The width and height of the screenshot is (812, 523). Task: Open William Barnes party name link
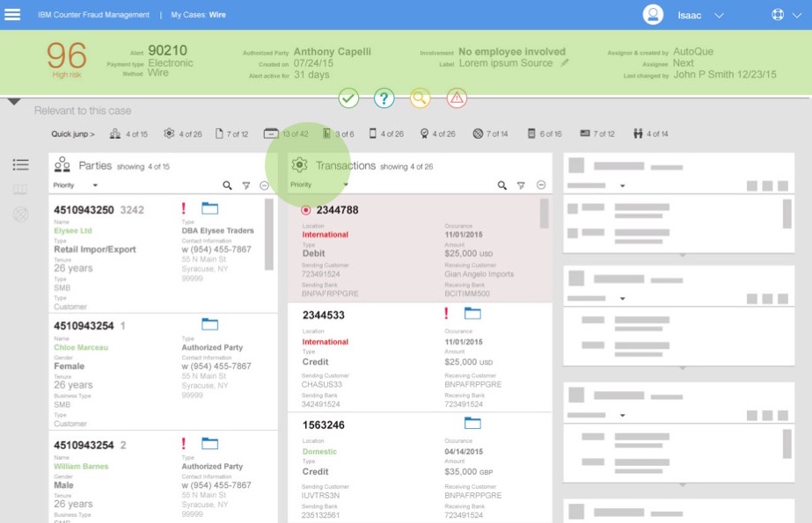(81, 467)
